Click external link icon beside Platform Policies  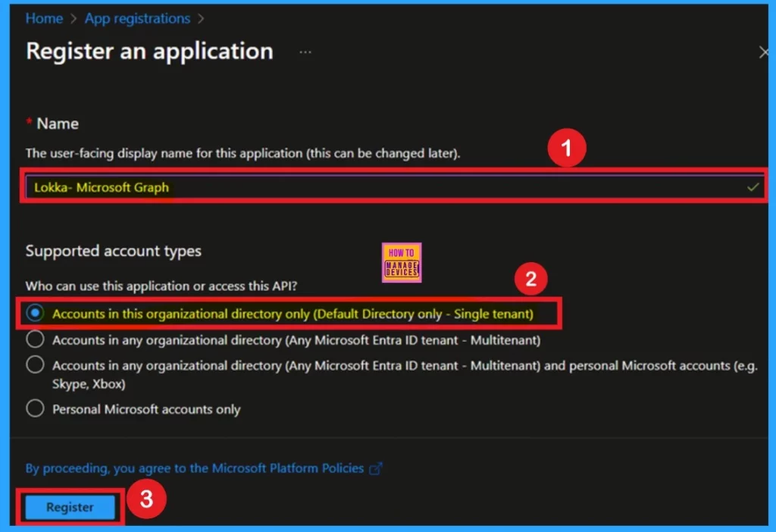(x=376, y=468)
